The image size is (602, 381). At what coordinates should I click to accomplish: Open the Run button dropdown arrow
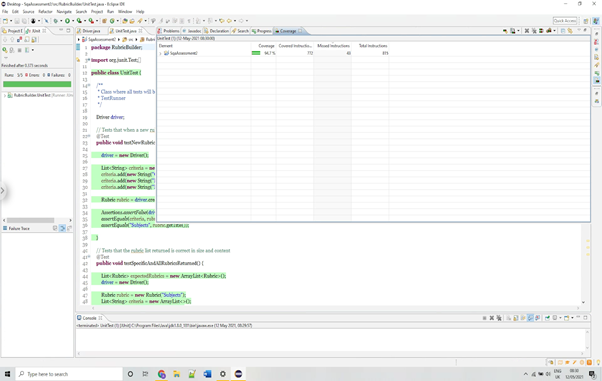point(73,21)
